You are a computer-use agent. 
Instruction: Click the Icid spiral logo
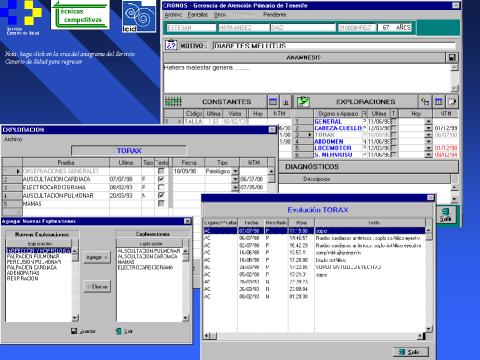139,16
